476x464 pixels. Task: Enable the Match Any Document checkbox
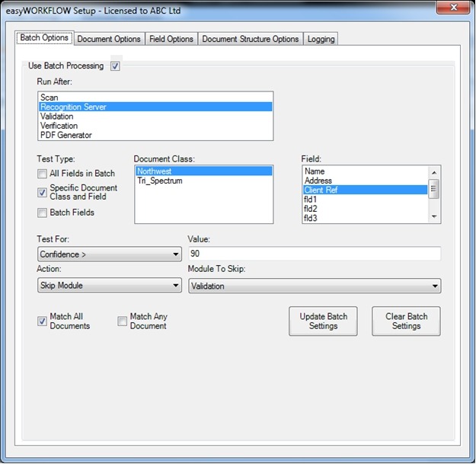(x=123, y=321)
